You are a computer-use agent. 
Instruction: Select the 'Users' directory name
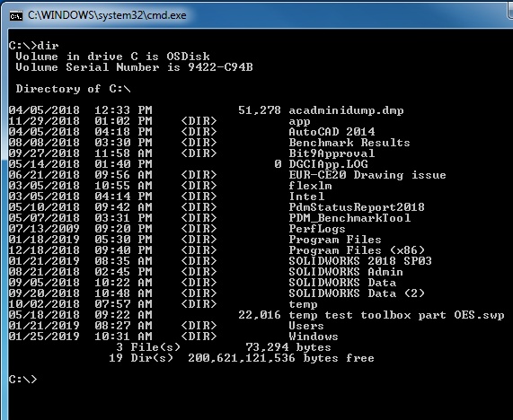(306, 326)
